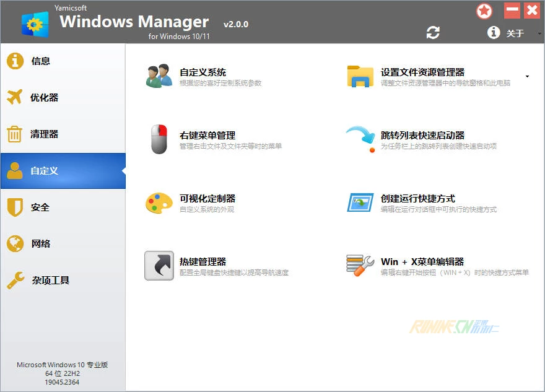
Task: Click the red star favorite icon
Action: [x=484, y=11]
